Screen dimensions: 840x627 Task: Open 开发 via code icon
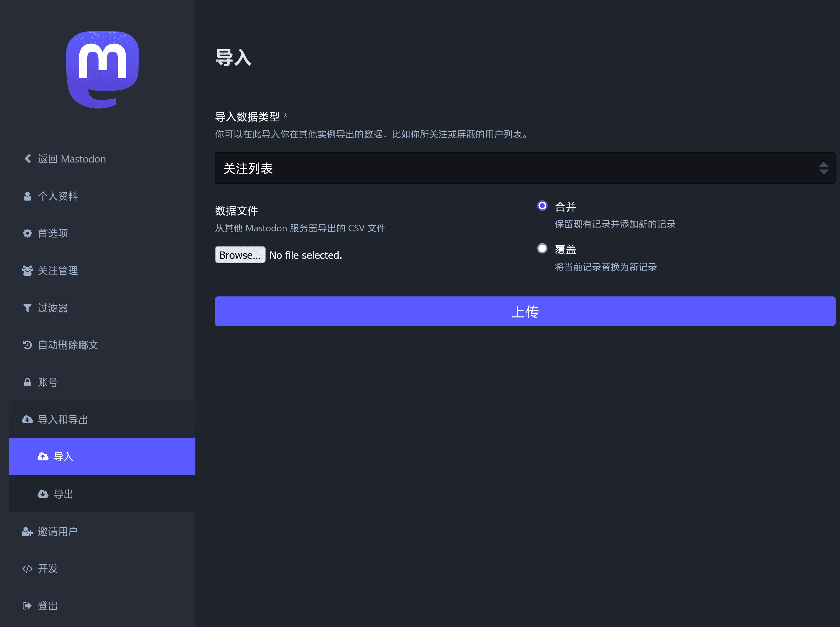27,568
